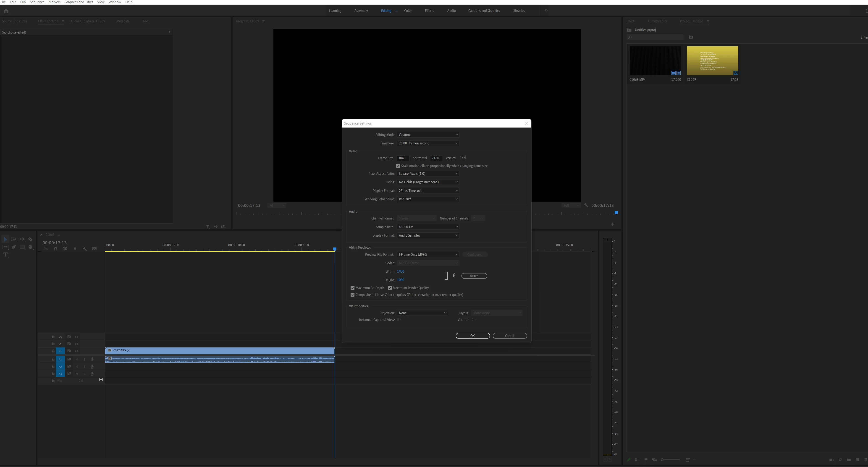Open Preview File Format dropdown

pyautogui.click(x=427, y=255)
